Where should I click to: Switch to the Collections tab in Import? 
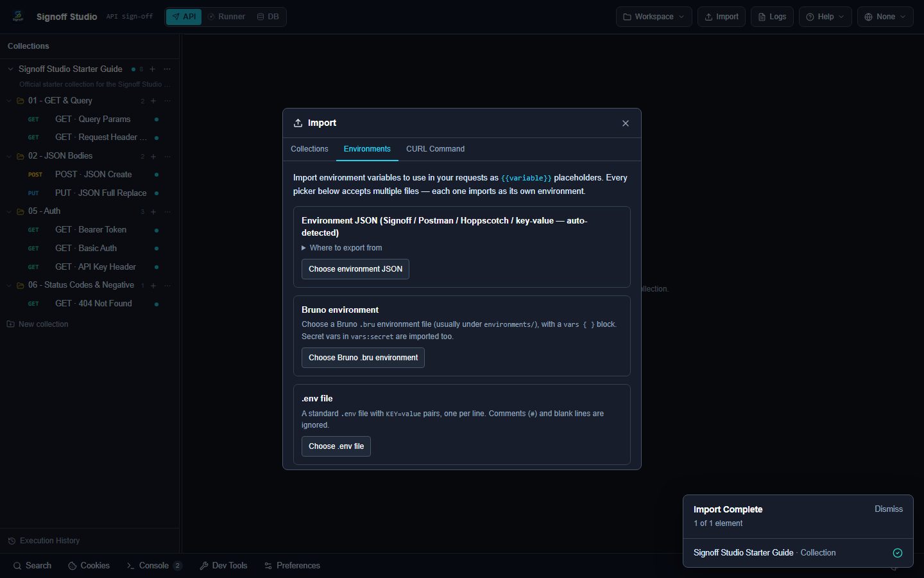tap(309, 149)
